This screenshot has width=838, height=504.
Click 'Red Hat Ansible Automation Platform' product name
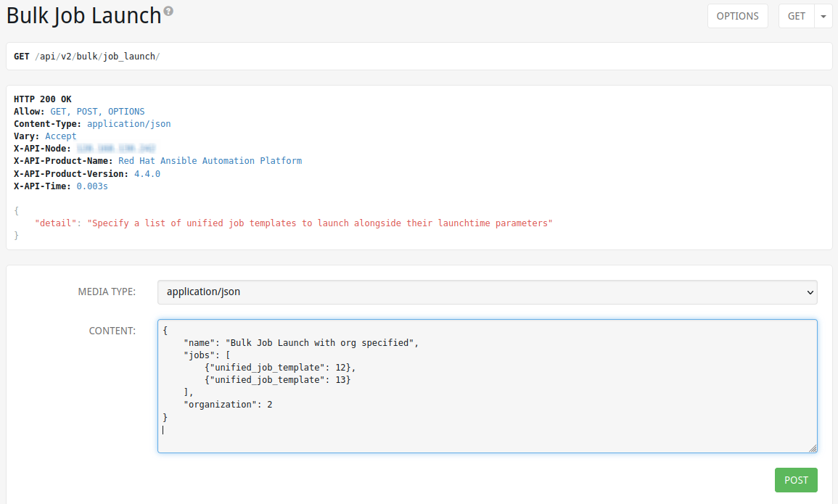pyautogui.click(x=210, y=161)
